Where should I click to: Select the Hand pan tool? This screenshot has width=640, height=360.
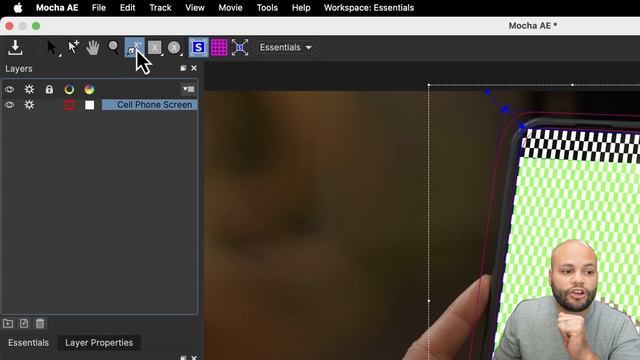click(93, 47)
